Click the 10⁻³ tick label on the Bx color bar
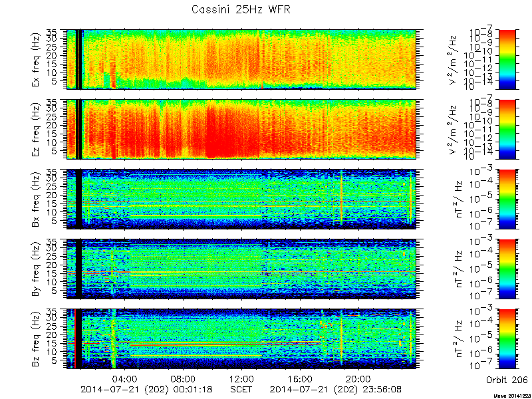This screenshot has width=532, height=399. (x=481, y=172)
